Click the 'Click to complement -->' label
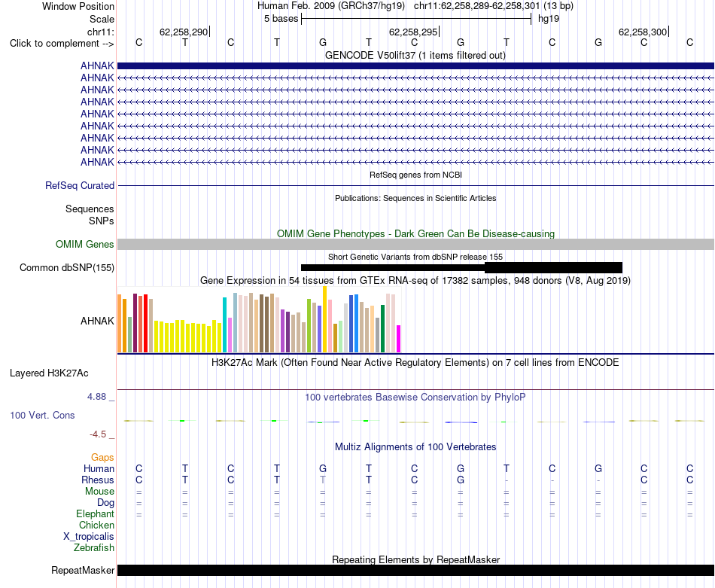This screenshot has height=588, width=715. [62, 44]
